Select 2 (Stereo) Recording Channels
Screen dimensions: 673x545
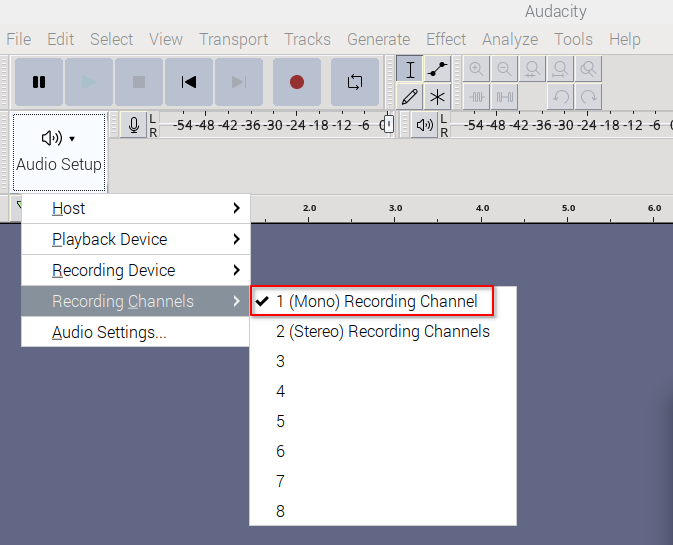click(x=383, y=331)
